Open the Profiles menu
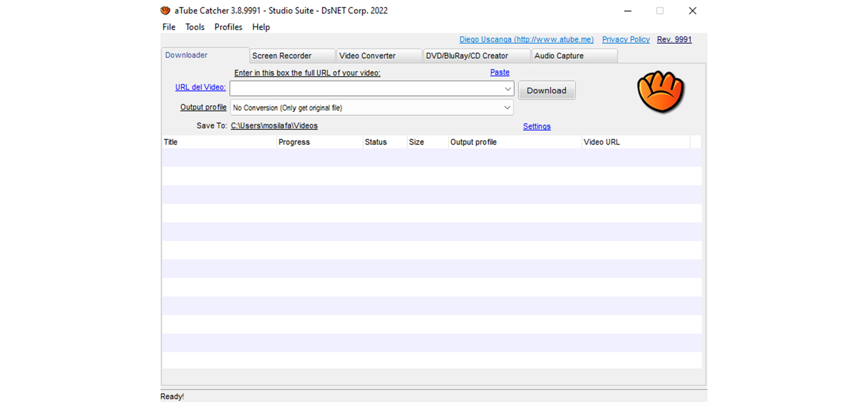 [228, 27]
